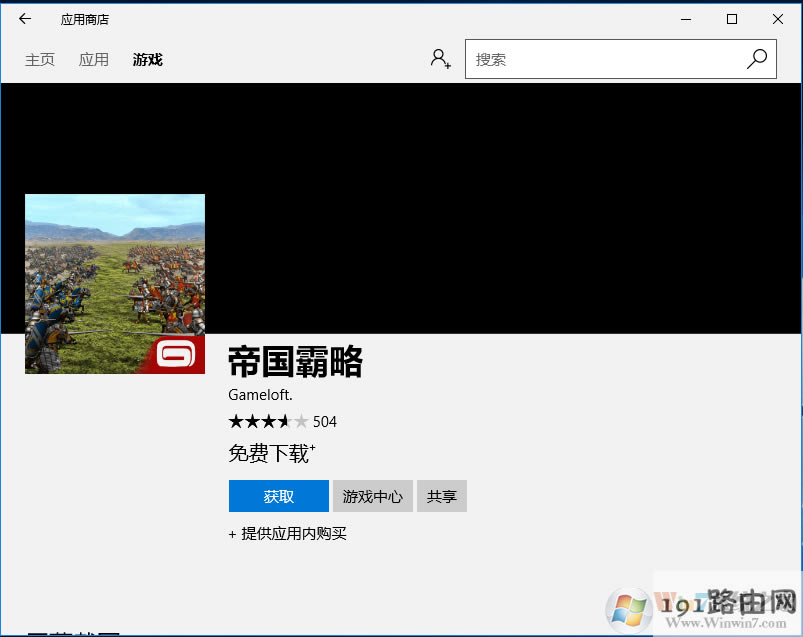This screenshot has height=637, width=803.
Task: View the 504 ratings count
Action: (x=325, y=421)
